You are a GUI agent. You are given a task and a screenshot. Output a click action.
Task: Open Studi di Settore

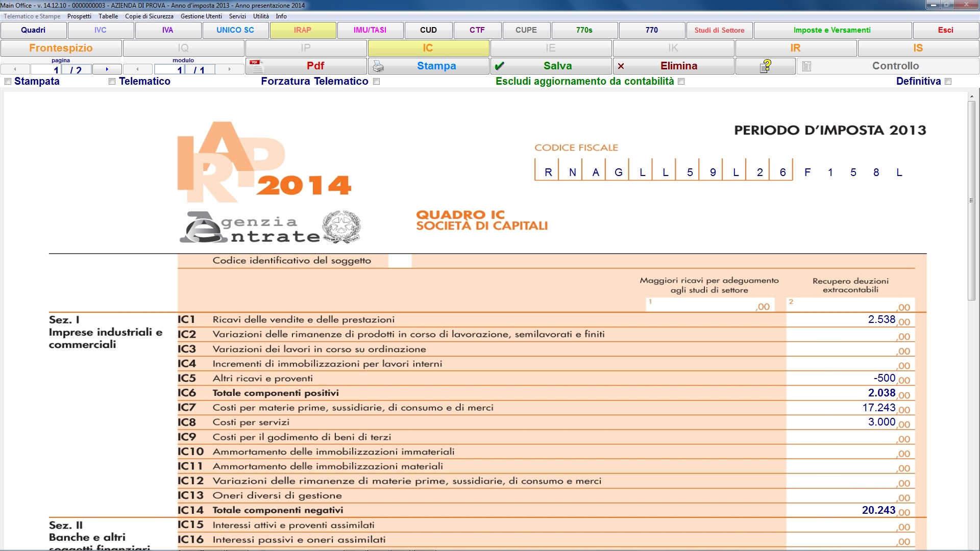pos(719,30)
